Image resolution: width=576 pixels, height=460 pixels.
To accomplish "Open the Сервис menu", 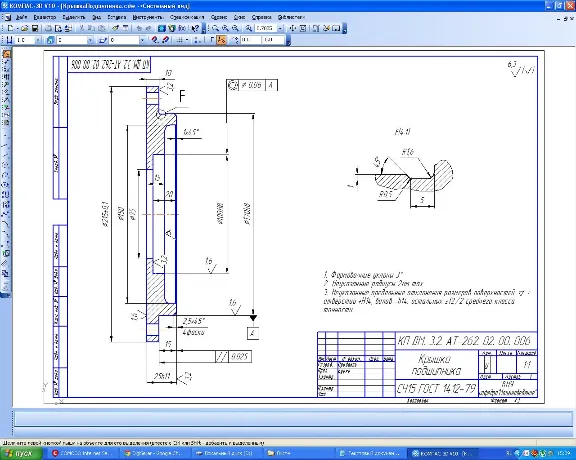I will pyautogui.click(x=219, y=17).
